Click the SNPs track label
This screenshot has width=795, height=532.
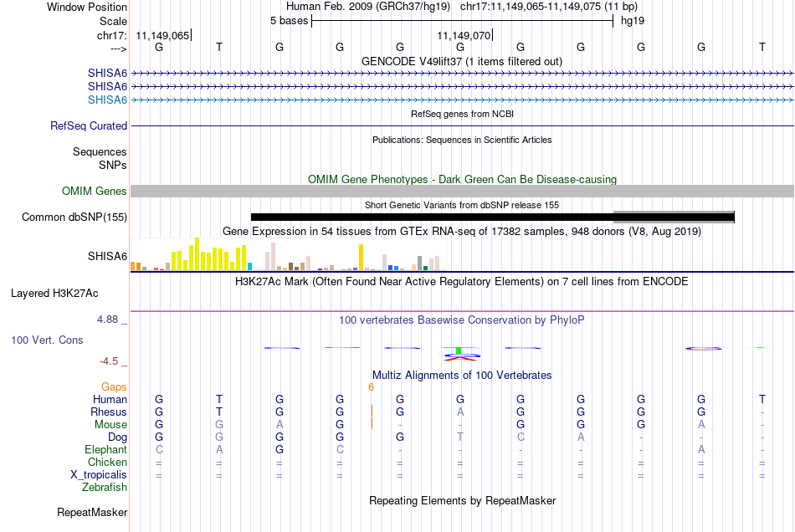[x=113, y=165]
